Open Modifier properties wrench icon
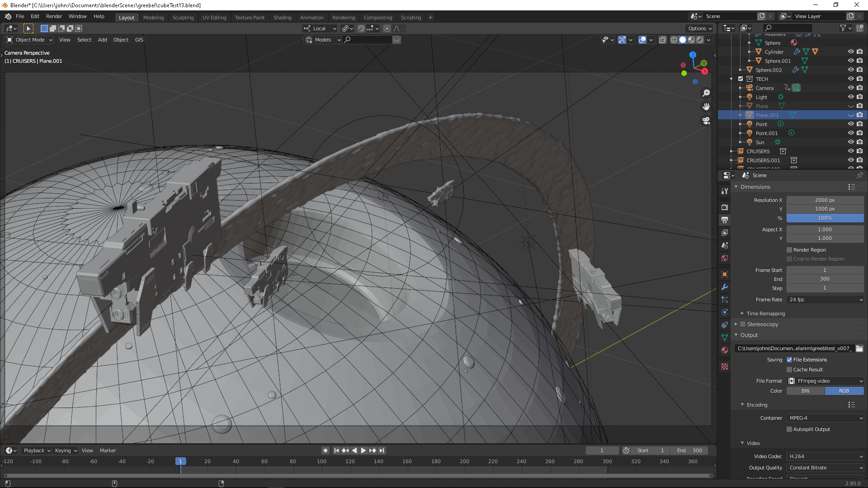 pyautogui.click(x=725, y=287)
